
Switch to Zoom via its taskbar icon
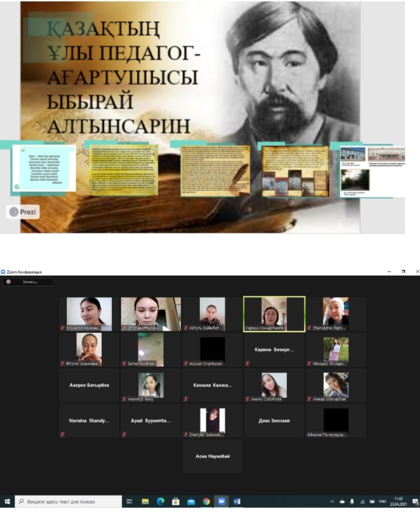coord(222,501)
